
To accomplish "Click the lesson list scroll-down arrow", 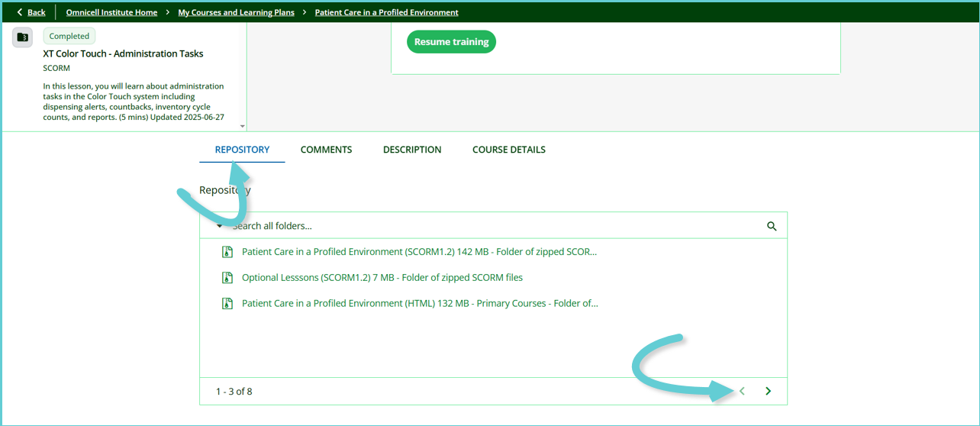I will (x=243, y=127).
